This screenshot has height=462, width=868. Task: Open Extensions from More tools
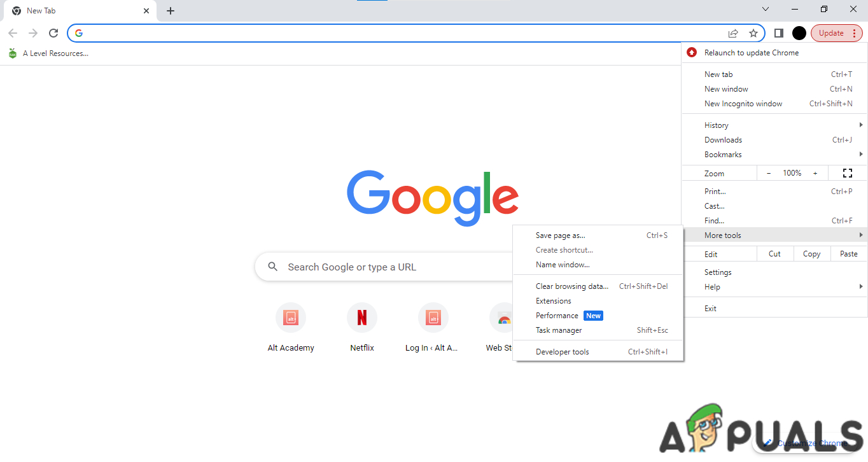pyautogui.click(x=598, y=301)
